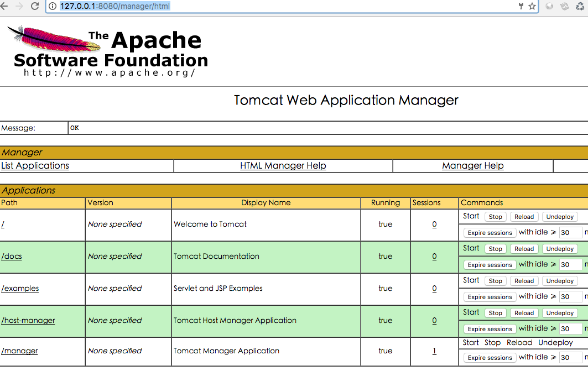The width and height of the screenshot is (588, 371).
Task: Click idle minutes field for /host-manager row
Action: (570, 329)
